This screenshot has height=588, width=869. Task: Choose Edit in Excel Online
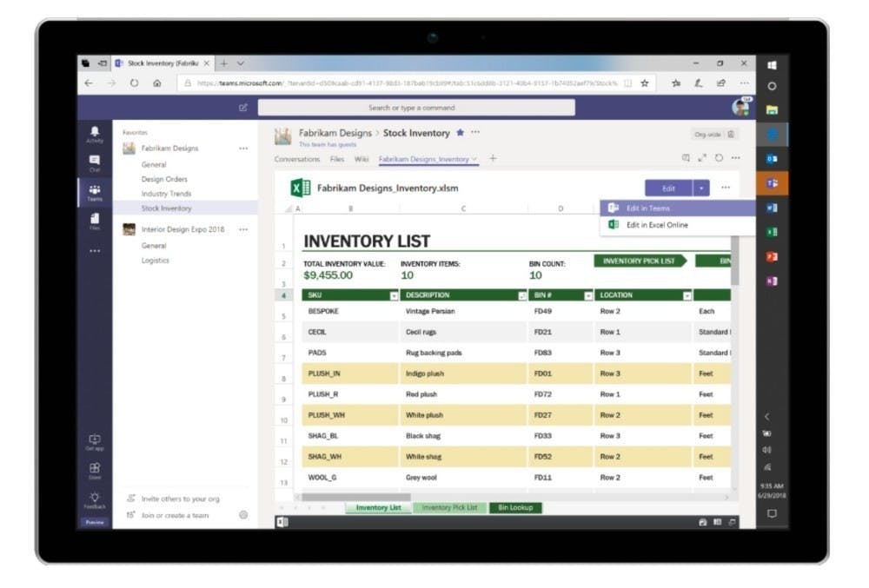point(657,225)
